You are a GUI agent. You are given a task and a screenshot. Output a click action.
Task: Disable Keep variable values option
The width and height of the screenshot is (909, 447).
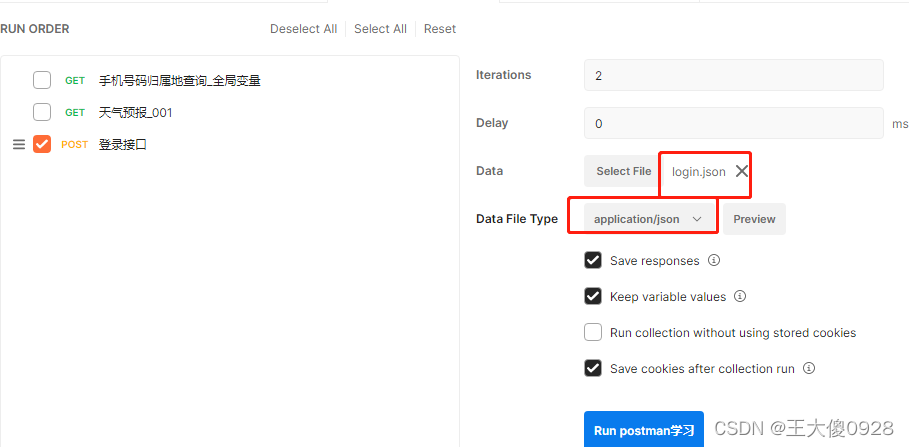[x=592, y=296]
